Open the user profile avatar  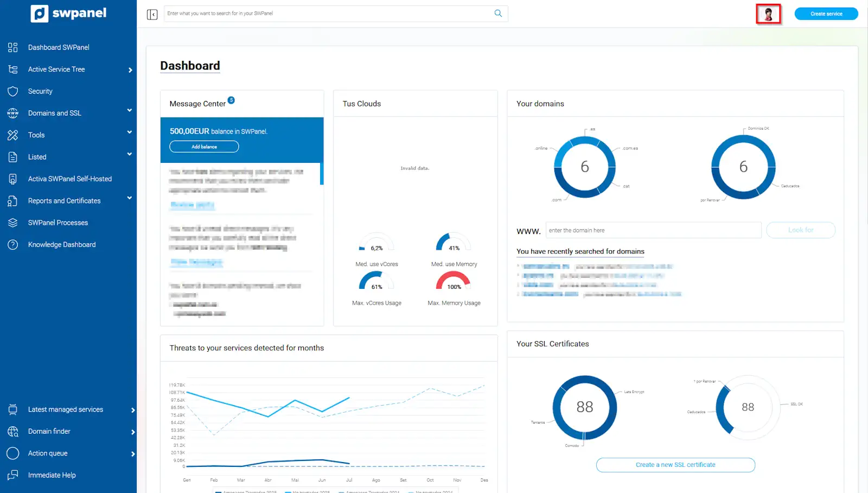[x=768, y=14]
